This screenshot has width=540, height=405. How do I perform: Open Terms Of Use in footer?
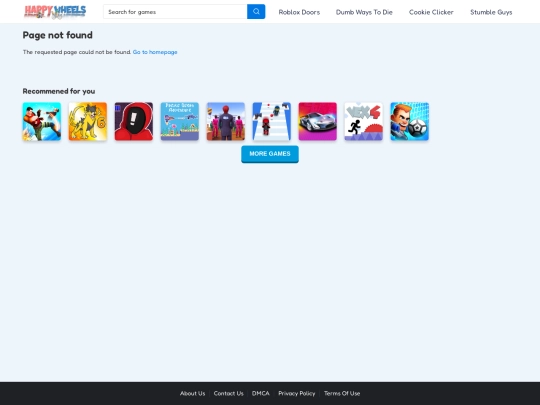tap(342, 393)
